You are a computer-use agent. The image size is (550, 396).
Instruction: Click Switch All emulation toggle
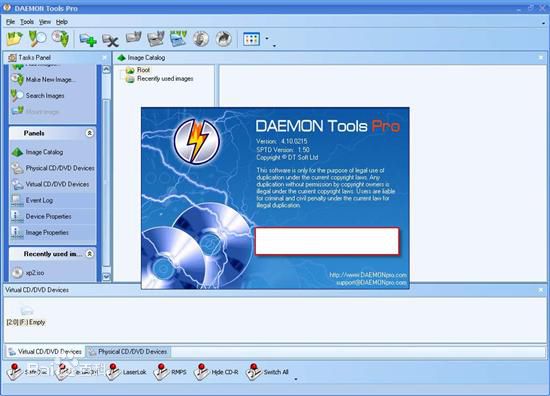click(267, 372)
